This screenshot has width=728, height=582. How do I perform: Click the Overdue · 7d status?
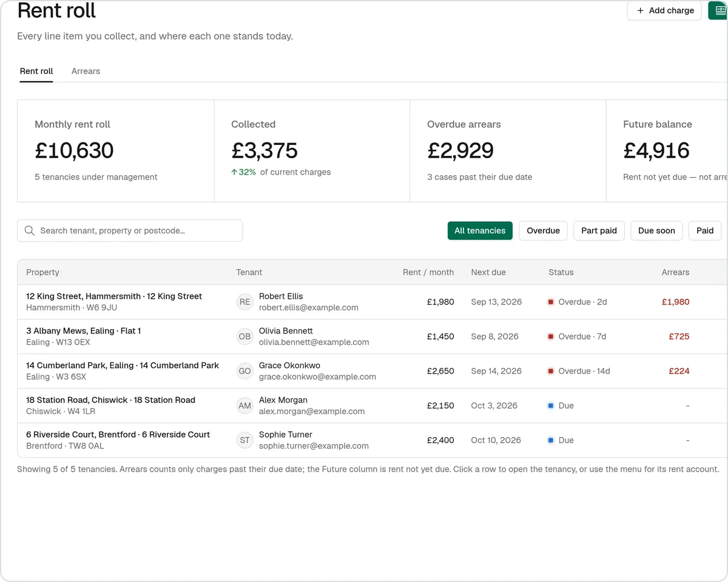pos(578,336)
